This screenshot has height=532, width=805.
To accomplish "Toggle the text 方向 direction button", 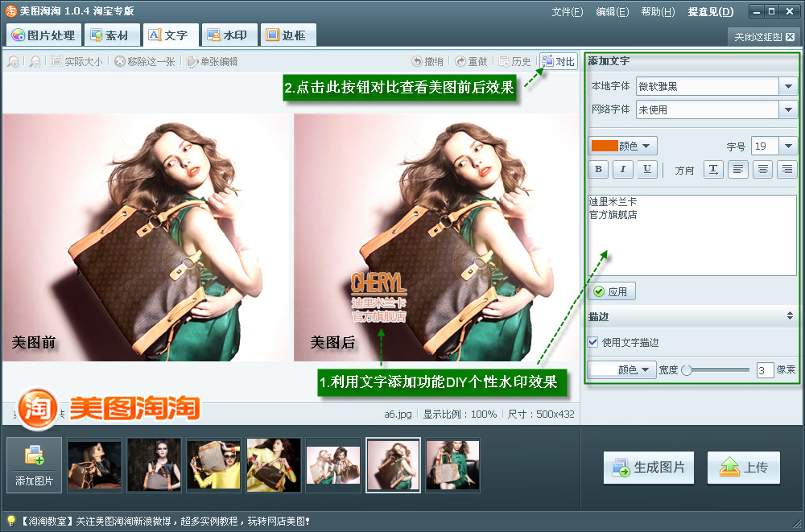I will 713,170.
